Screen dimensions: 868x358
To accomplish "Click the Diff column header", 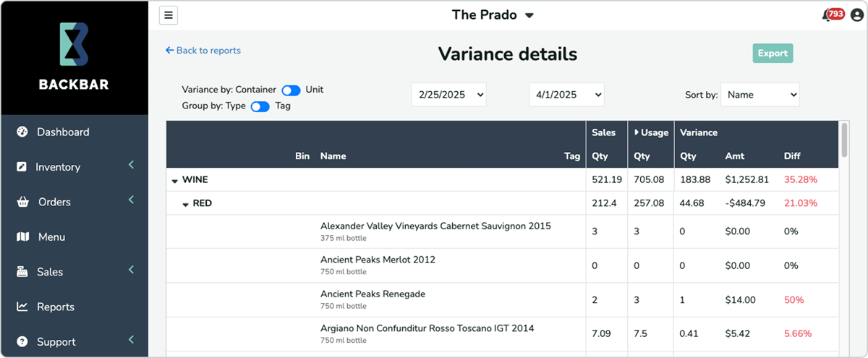I will [792, 156].
